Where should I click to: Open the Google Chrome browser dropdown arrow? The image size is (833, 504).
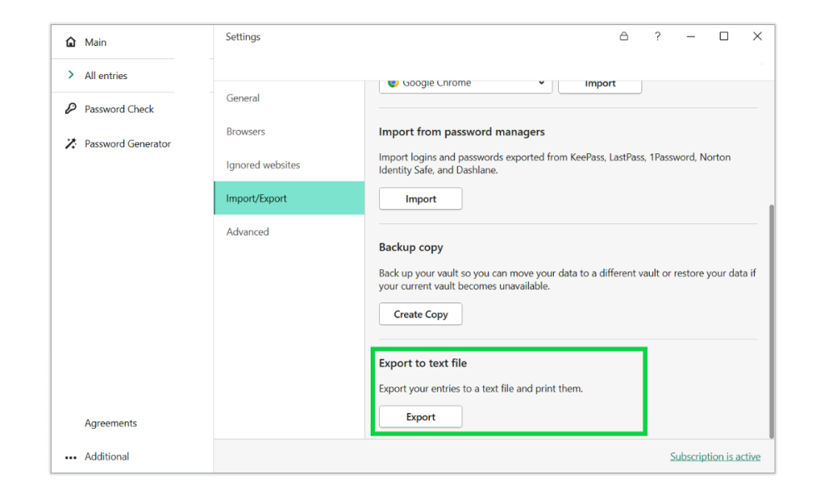pos(541,83)
